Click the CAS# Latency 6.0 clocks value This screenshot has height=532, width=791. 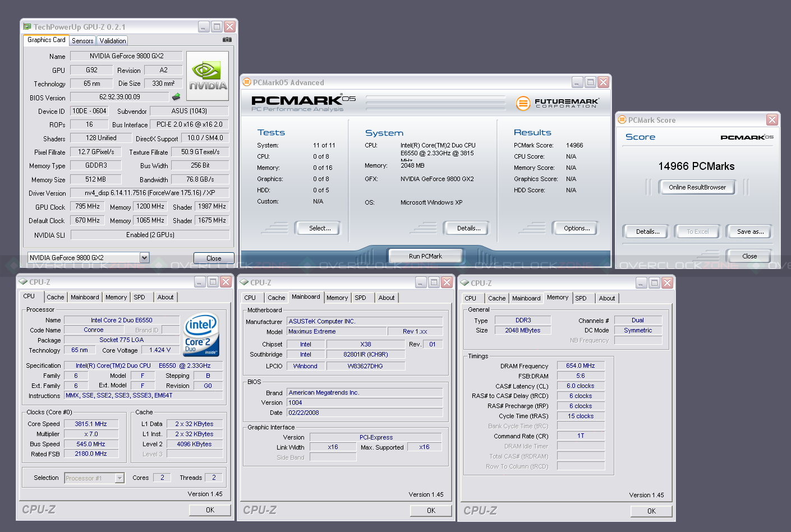tap(581, 386)
